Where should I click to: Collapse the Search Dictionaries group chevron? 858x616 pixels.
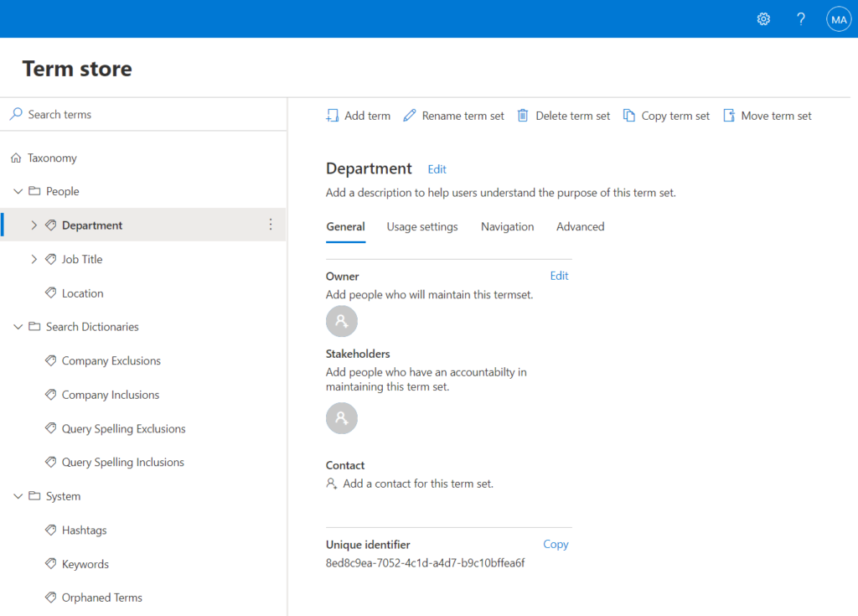18,326
